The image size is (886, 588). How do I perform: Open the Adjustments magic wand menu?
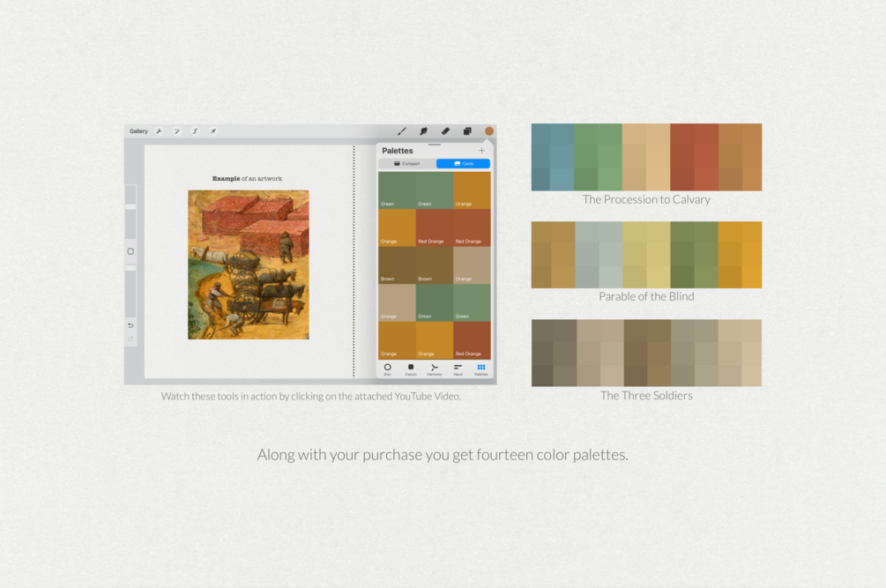[177, 131]
